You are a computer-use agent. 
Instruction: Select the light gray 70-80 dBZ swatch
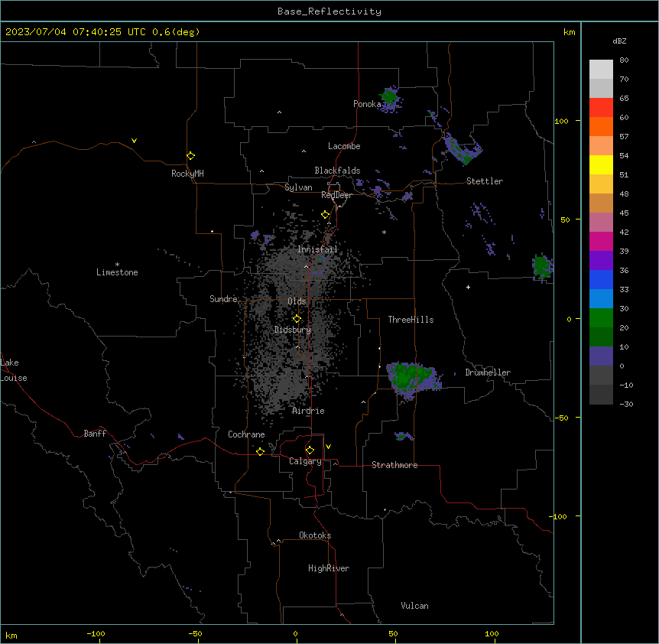click(x=601, y=70)
